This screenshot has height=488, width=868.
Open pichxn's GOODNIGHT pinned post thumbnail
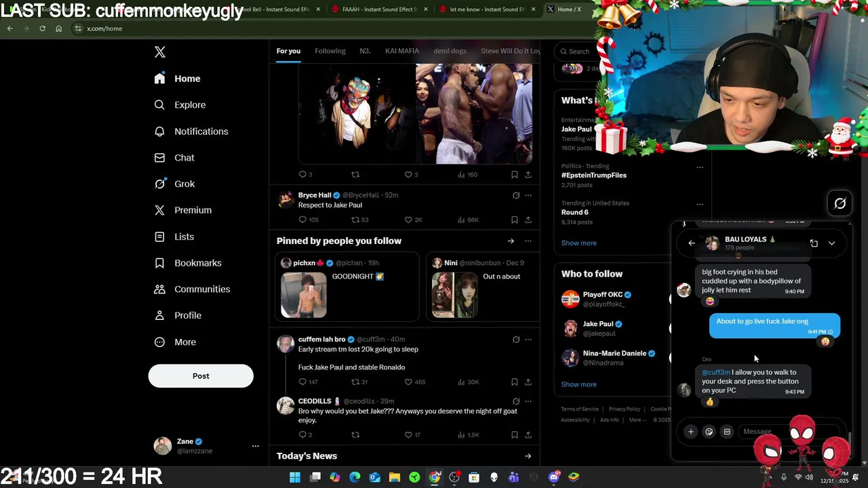pyautogui.click(x=304, y=295)
